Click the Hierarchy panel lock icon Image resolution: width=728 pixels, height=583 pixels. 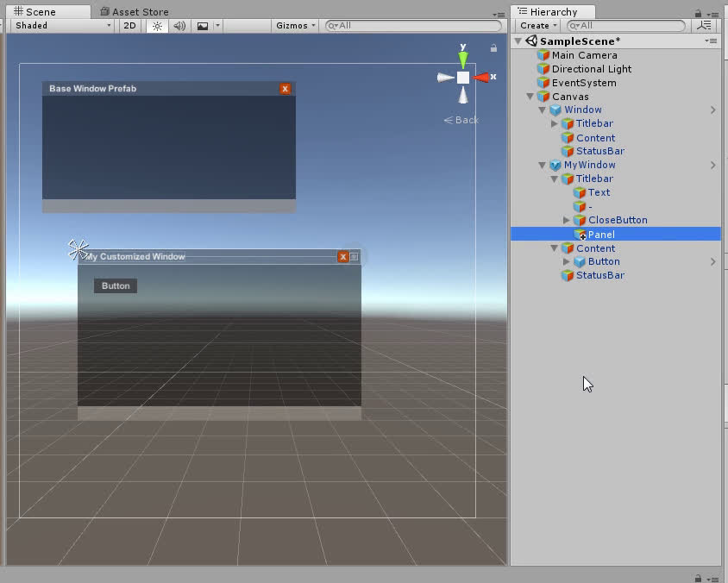tap(697, 14)
